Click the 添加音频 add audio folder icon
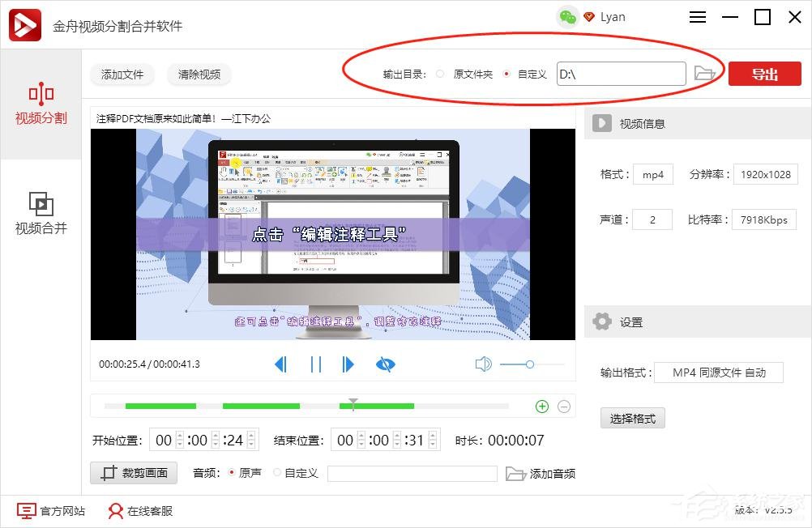The height and width of the screenshot is (528, 812). [517, 473]
